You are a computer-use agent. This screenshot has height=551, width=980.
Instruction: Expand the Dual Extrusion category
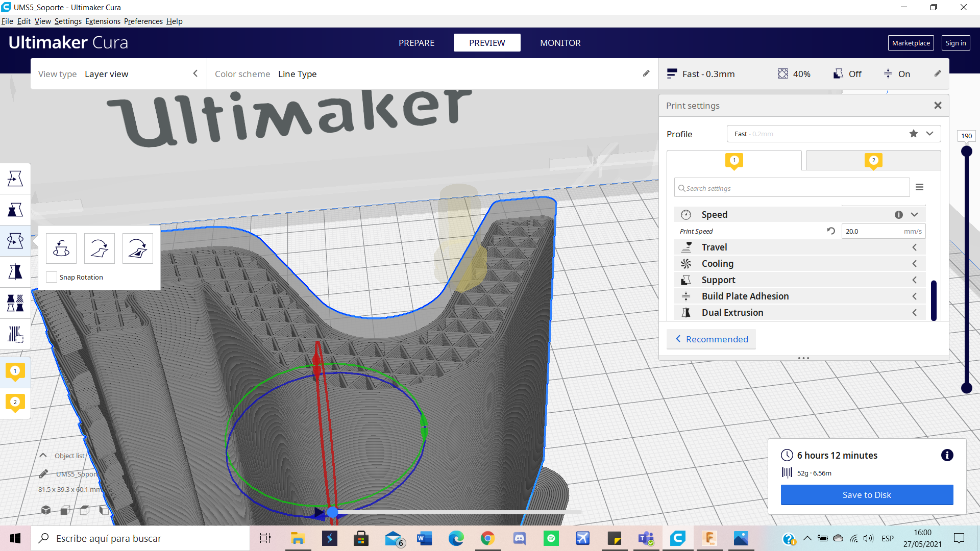800,313
